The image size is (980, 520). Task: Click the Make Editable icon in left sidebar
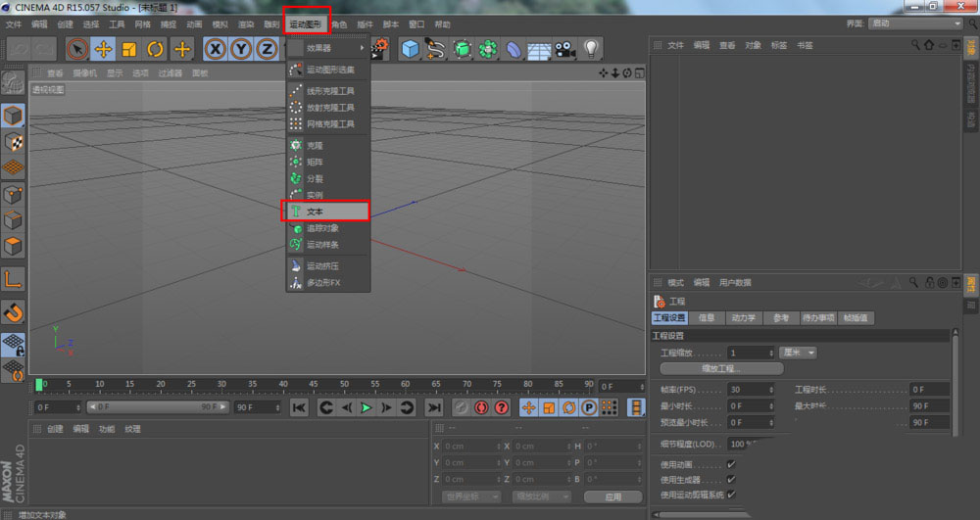13,83
